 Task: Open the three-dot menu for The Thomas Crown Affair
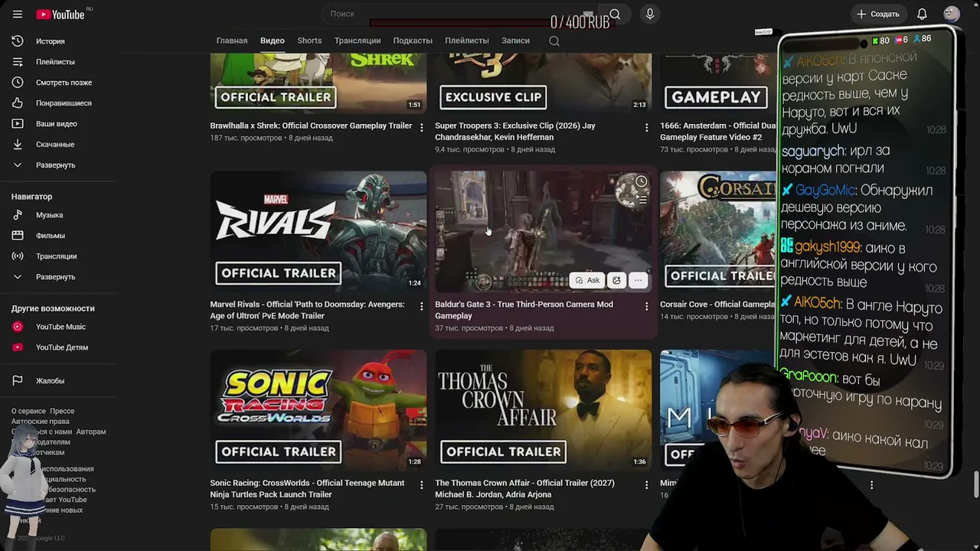[x=646, y=485]
